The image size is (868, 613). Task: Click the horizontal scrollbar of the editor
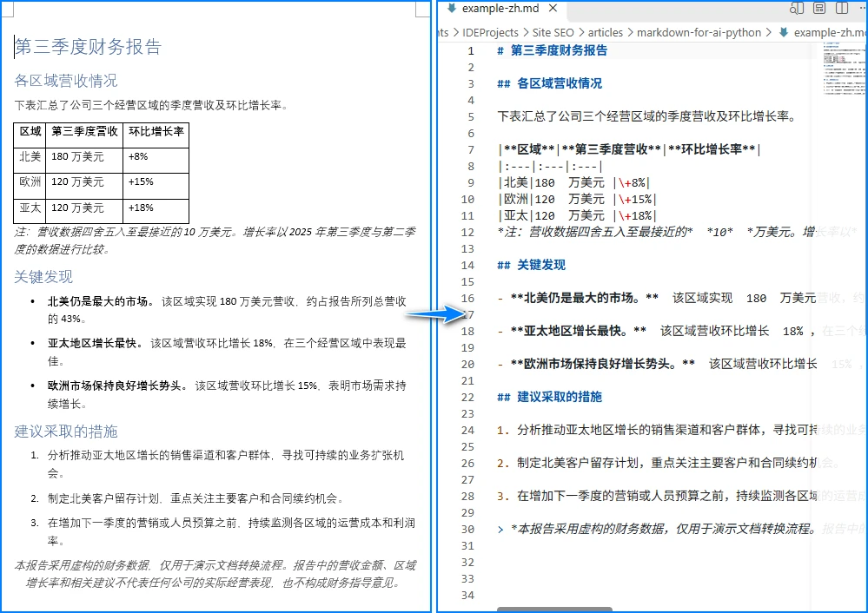click(x=554, y=610)
